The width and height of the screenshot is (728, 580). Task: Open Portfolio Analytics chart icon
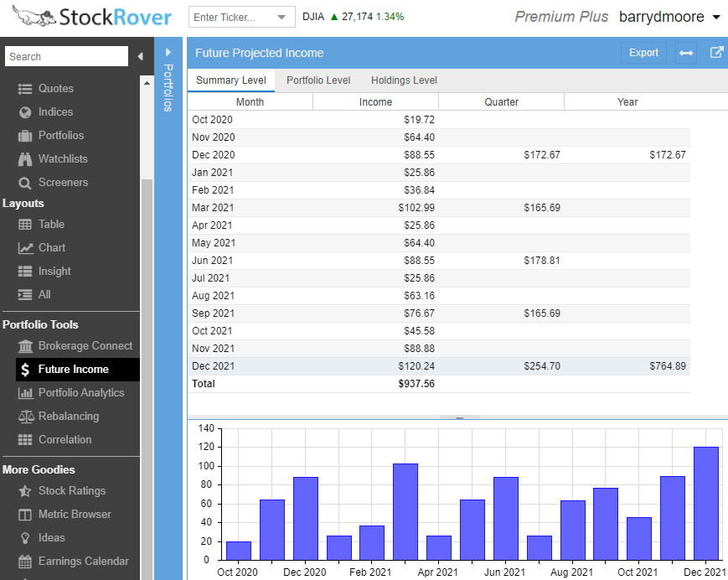[x=23, y=392]
